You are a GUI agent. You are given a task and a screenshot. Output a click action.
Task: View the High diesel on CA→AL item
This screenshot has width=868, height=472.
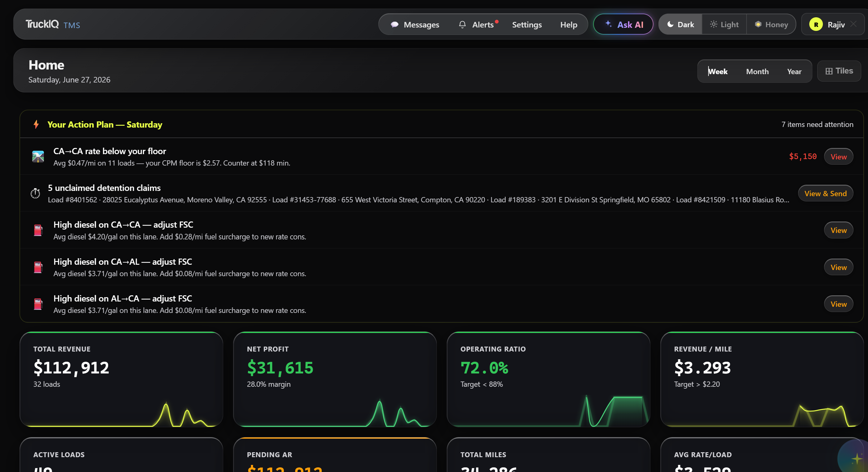[x=838, y=267]
